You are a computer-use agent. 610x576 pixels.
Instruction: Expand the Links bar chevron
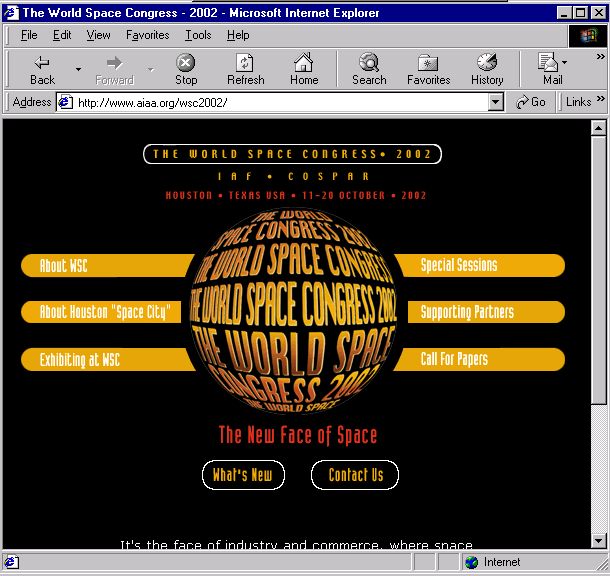[x=600, y=98]
